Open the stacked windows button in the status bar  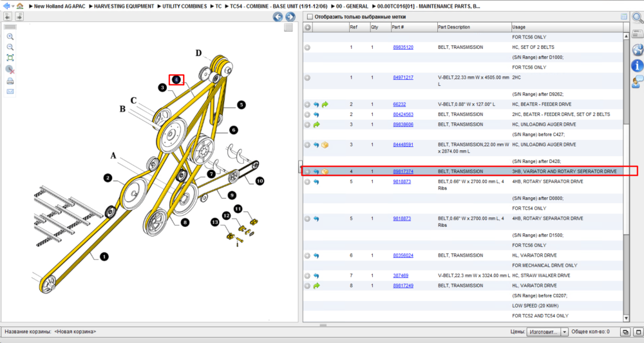coord(625,332)
